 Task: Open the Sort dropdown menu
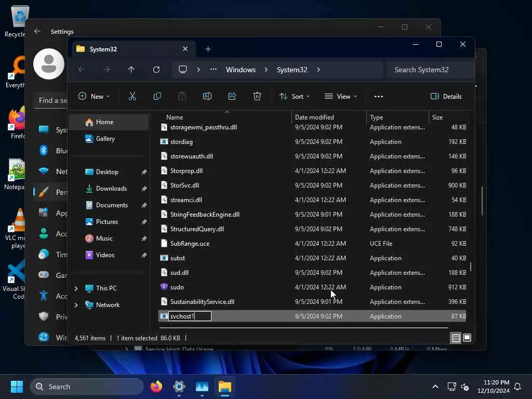click(295, 96)
